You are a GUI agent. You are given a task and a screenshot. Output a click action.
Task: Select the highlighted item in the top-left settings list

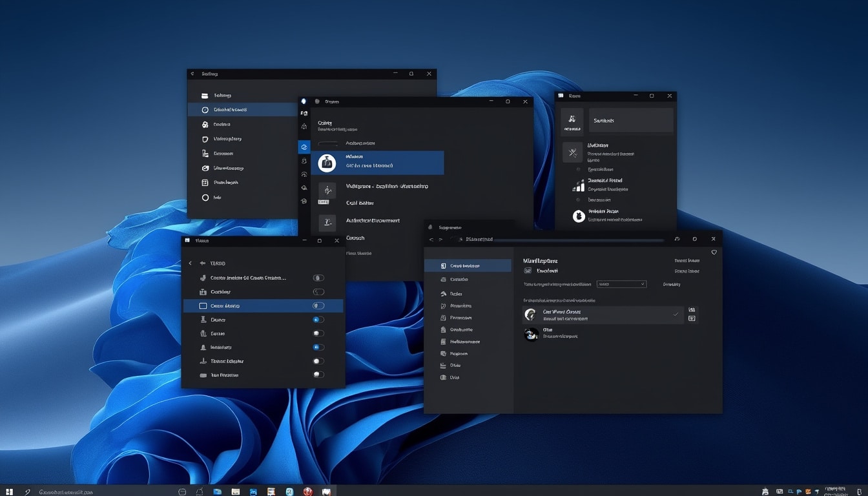point(242,110)
